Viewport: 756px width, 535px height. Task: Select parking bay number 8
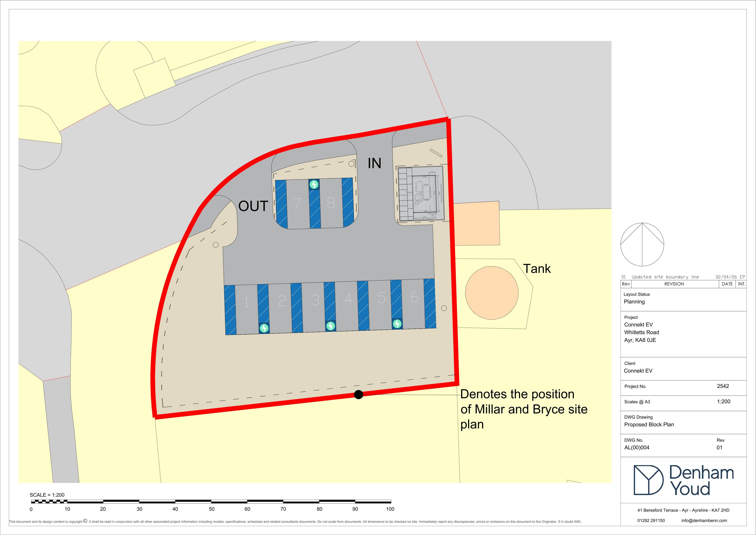(331, 203)
